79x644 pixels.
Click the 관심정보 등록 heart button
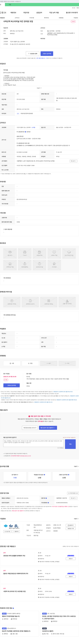click(32, 53)
